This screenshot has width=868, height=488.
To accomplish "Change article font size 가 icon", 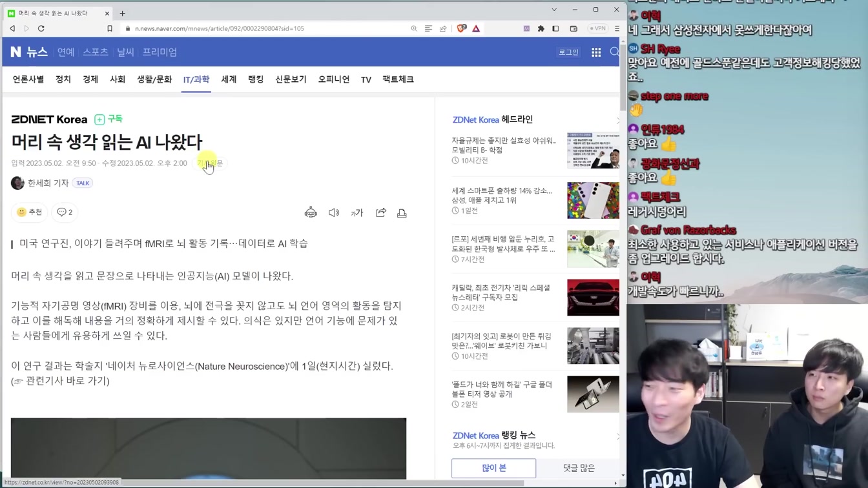I will 357,212.
